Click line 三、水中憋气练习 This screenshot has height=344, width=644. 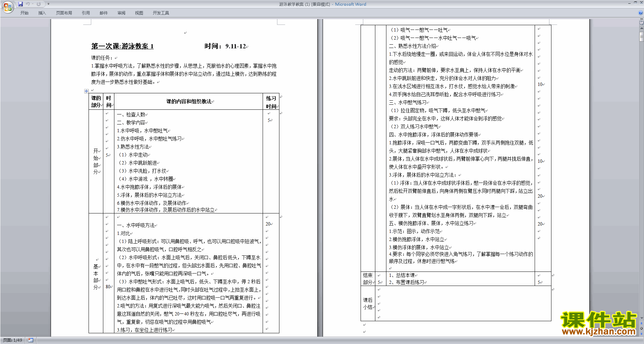408,102
